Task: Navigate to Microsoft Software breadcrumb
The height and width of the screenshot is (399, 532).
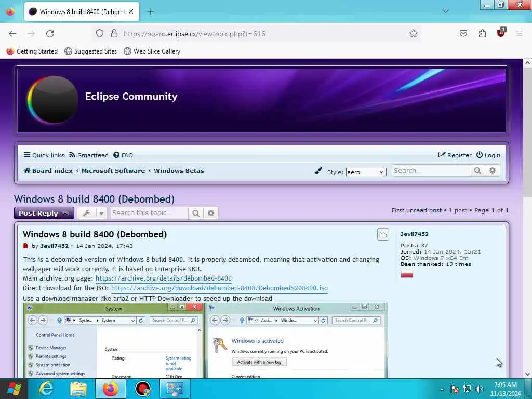Action: click(x=113, y=170)
